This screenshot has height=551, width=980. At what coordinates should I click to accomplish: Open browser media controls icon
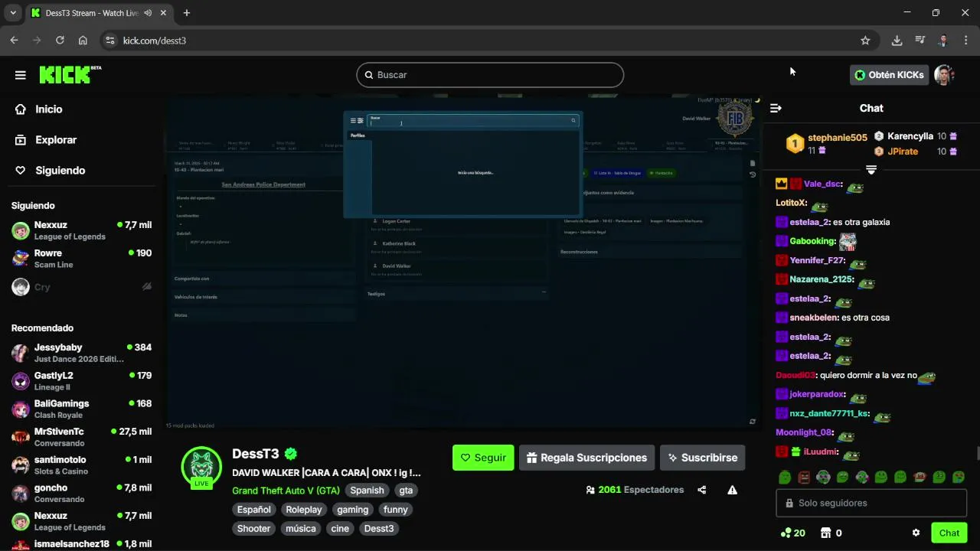pyautogui.click(x=920, y=41)
